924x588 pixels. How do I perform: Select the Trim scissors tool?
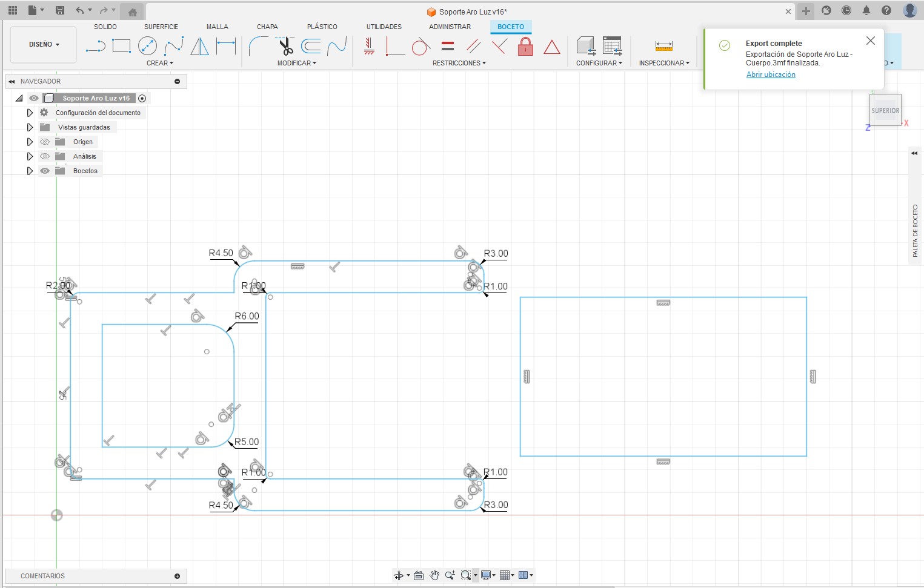(x=285, y=46)
